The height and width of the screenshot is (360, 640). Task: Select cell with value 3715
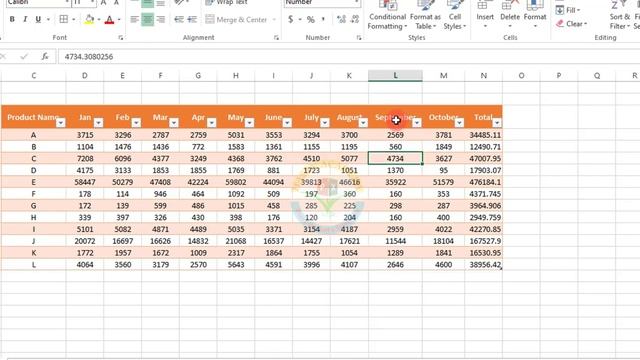[x=84, y=135]
